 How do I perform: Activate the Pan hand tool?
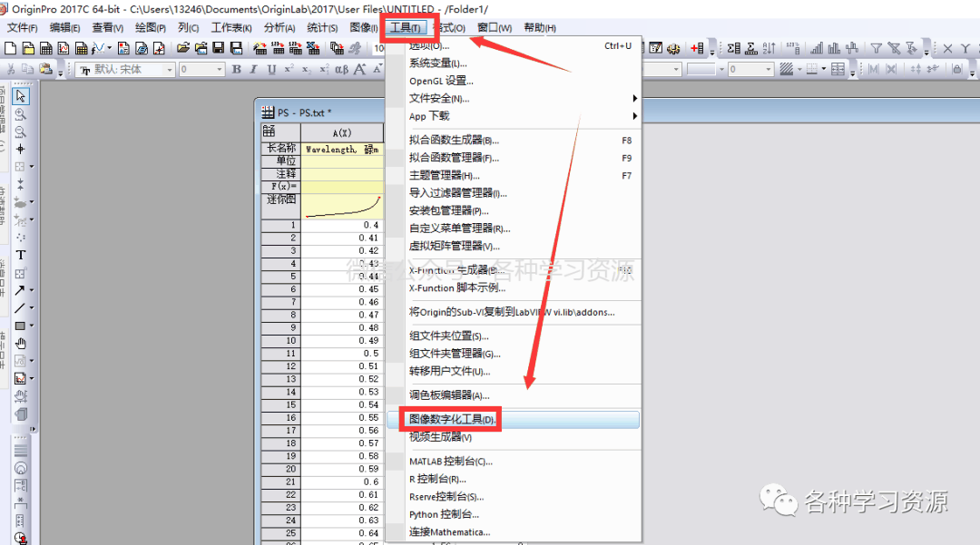pos(21,344)
